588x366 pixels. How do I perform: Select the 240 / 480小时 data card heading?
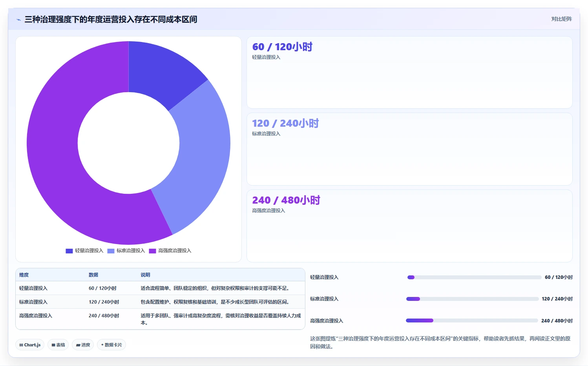[286, 200]
